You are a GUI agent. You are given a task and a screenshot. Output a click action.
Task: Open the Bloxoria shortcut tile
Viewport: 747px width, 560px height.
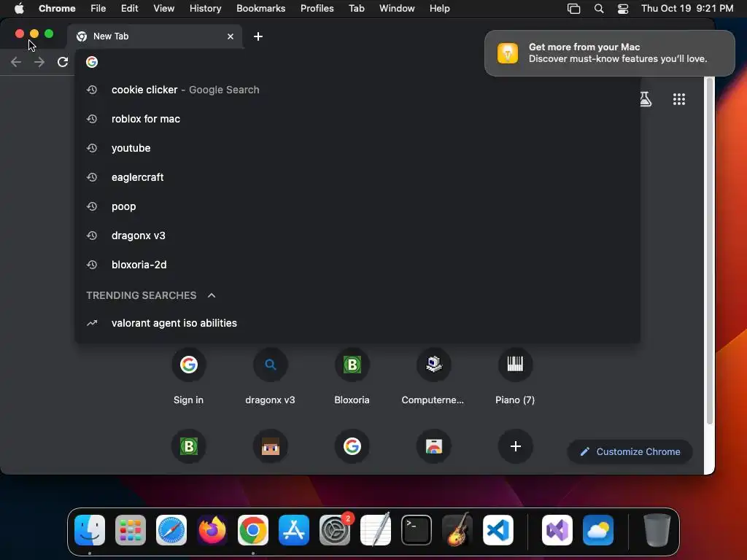click(352, 376)
